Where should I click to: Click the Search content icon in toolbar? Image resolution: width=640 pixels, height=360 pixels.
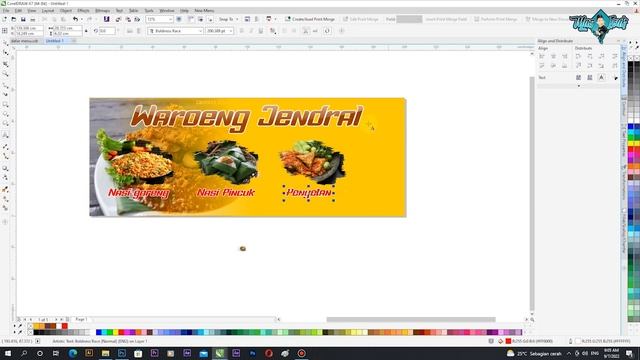tap(107, 19)
